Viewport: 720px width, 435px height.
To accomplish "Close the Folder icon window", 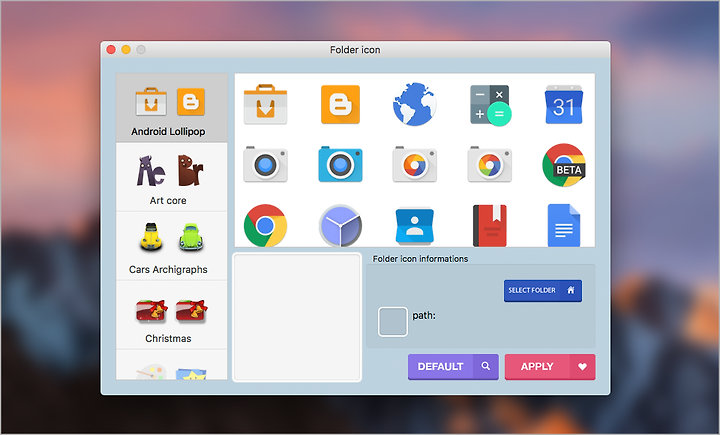I will click(111, 50).
